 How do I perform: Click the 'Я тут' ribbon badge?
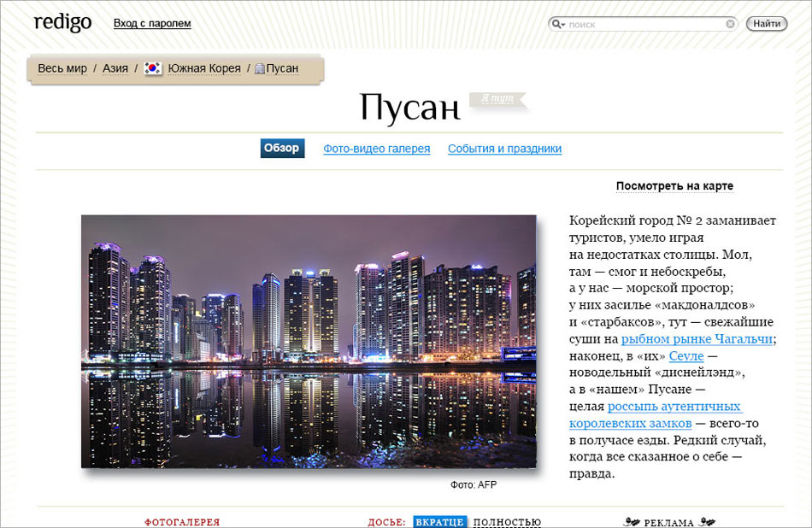(497, 99)
